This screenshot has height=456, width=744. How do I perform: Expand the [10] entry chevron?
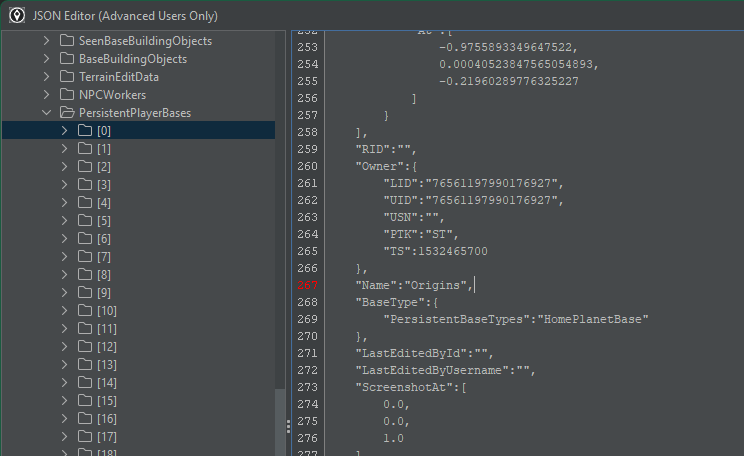click(x=64, y=311)
